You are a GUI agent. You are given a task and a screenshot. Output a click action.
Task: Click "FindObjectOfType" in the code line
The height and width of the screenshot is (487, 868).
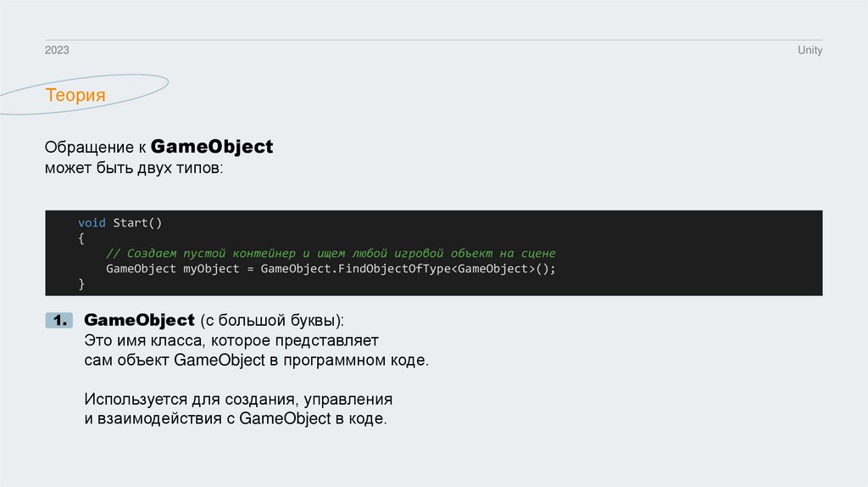pos(391,269)
